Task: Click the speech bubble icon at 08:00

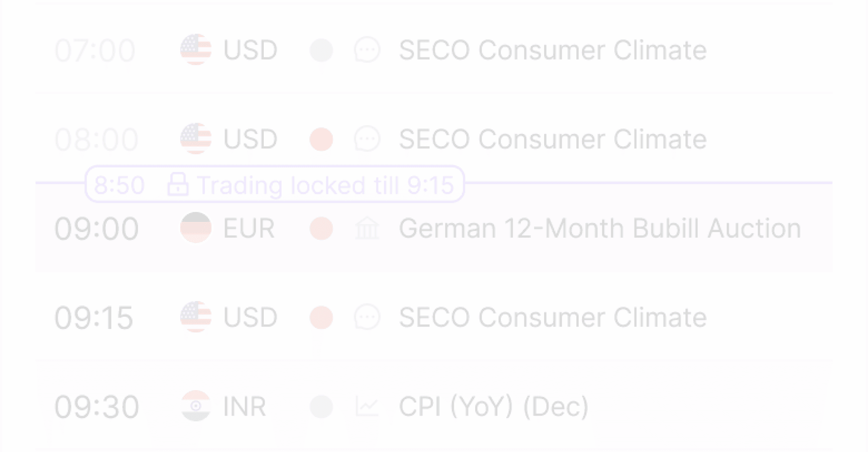Action: pyautogui.click(x=367, y=139)
